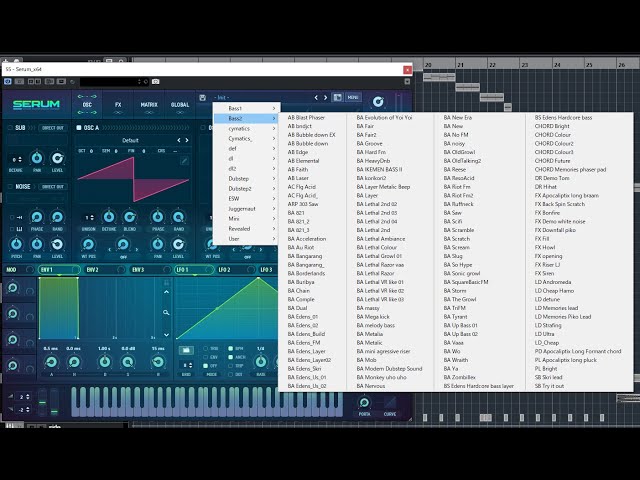640x480 pixels.
Task: Adjust the SUB oscillator PAN knob
Action: [x=37, y=158]
